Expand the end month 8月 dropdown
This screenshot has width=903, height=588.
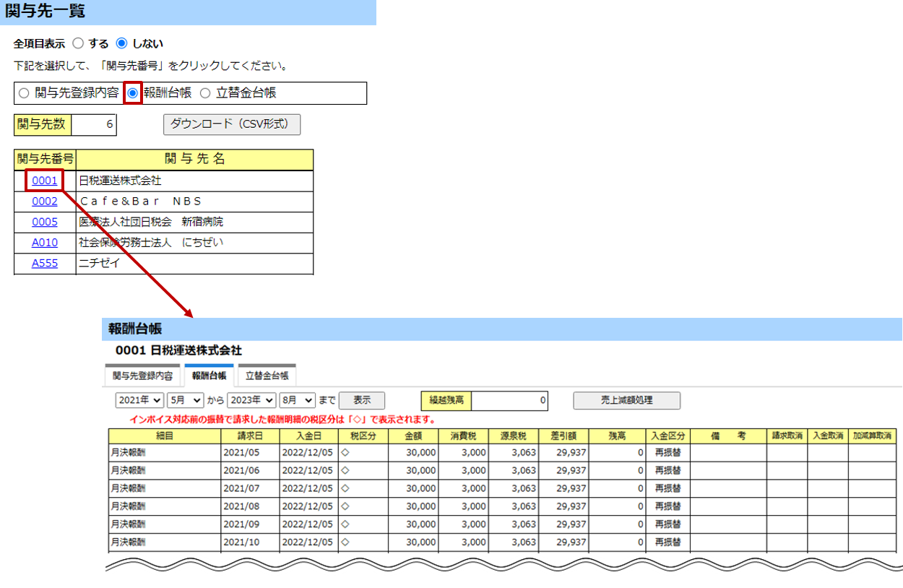coord(298,400)
